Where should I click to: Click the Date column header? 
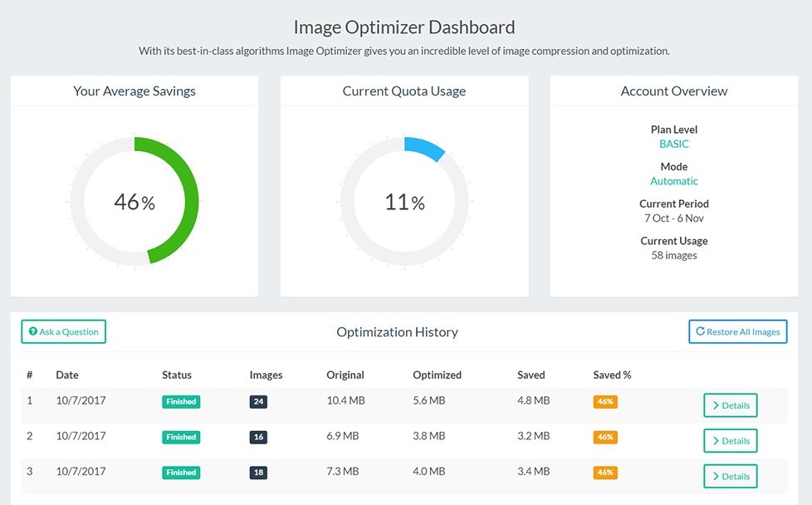click(x=67, y=375)
